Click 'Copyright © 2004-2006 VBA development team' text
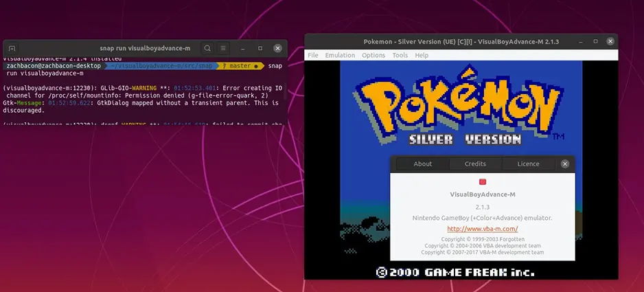This screenshot has height=292, width=644. [x=483, y=245]
